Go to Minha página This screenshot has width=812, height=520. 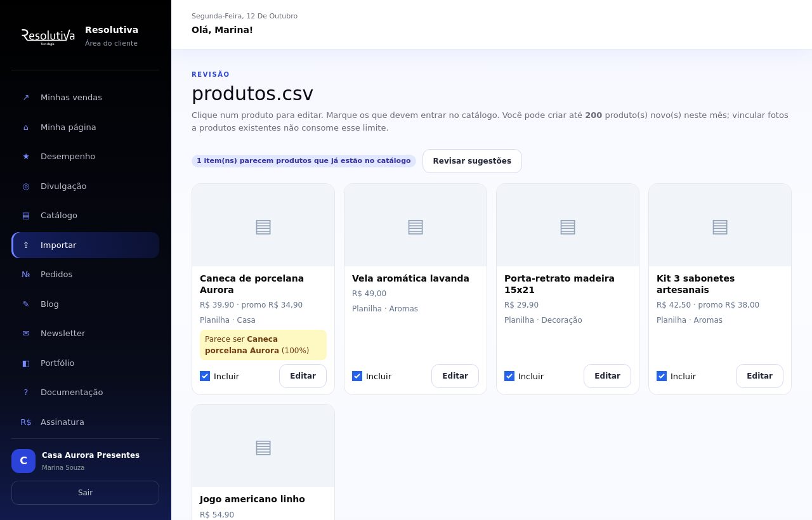(x=85, y=127)
